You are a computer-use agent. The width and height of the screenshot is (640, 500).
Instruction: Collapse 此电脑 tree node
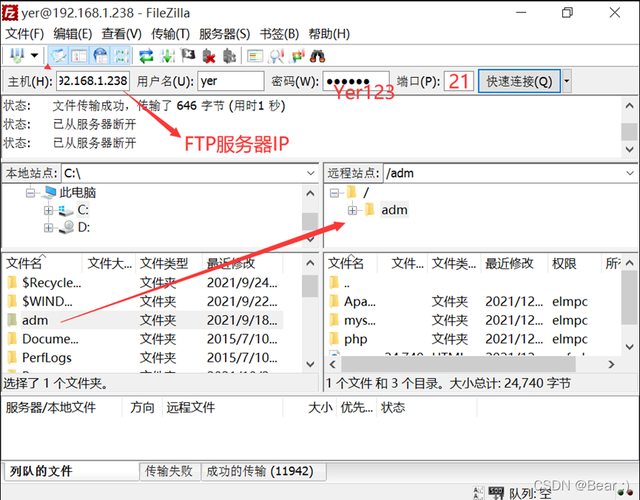31,193
